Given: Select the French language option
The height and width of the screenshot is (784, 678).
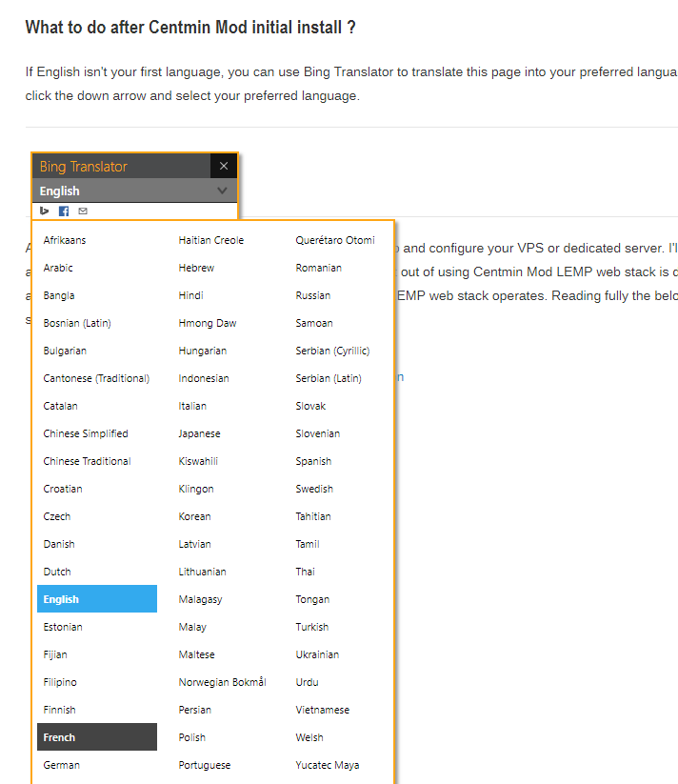Looking at the screenshot, I should tap(97, 737).
